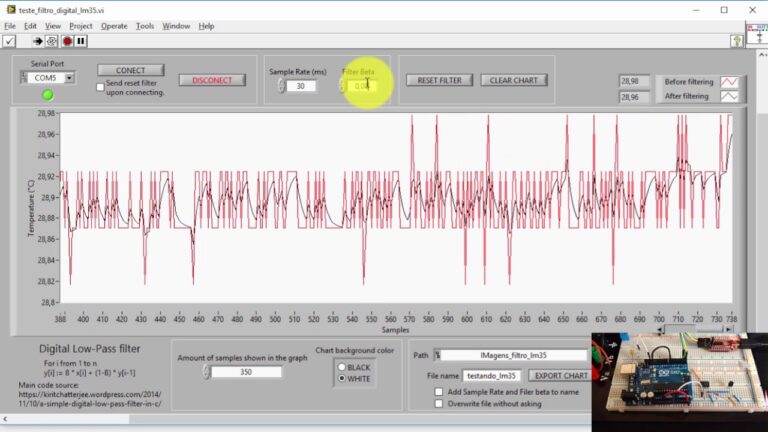
Task: Open the File menu
Action: coord(10,26)
